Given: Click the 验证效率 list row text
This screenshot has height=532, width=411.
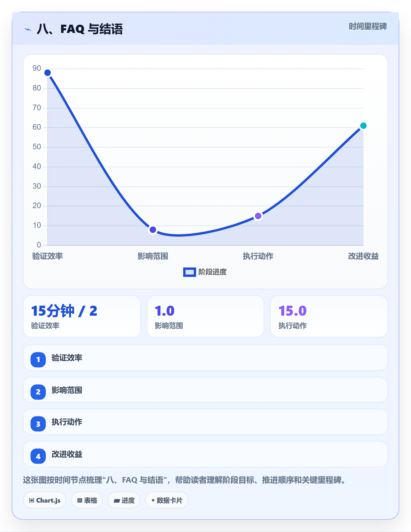Looking at the screenshot, I should point(67,358).
